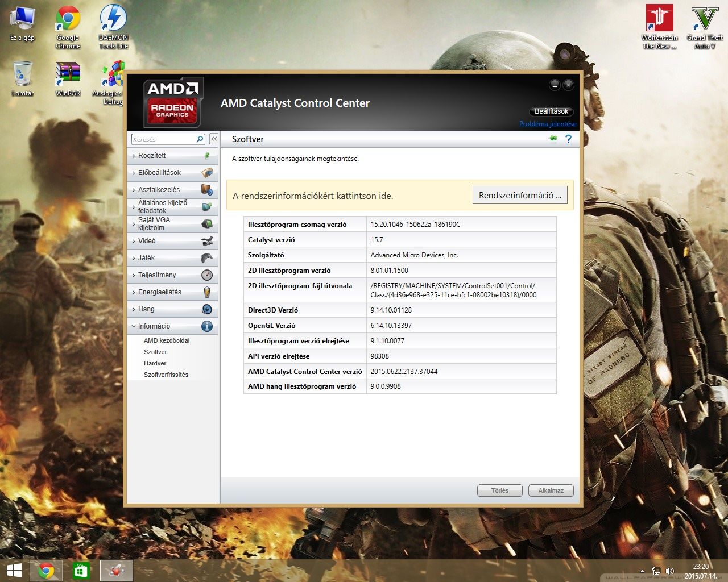The height and width of the screenshot is (582, 728).
Task: Click the network icon in system tray
Action: (656, 571)
